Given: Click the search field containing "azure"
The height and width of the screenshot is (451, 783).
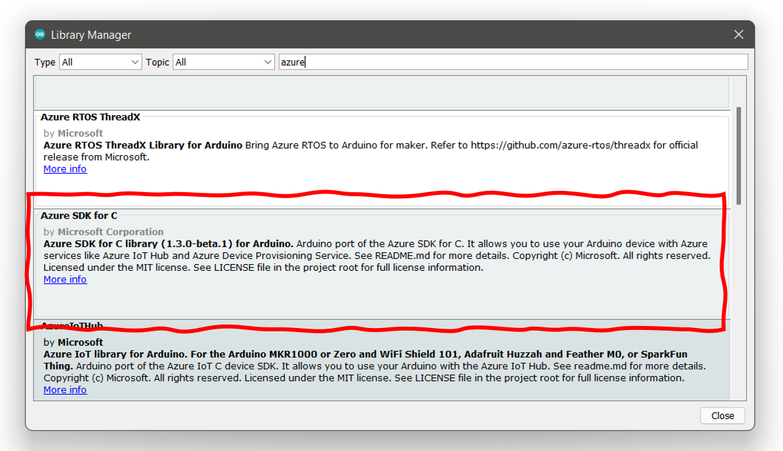Looking at the screenshot, I should (513, 62).
